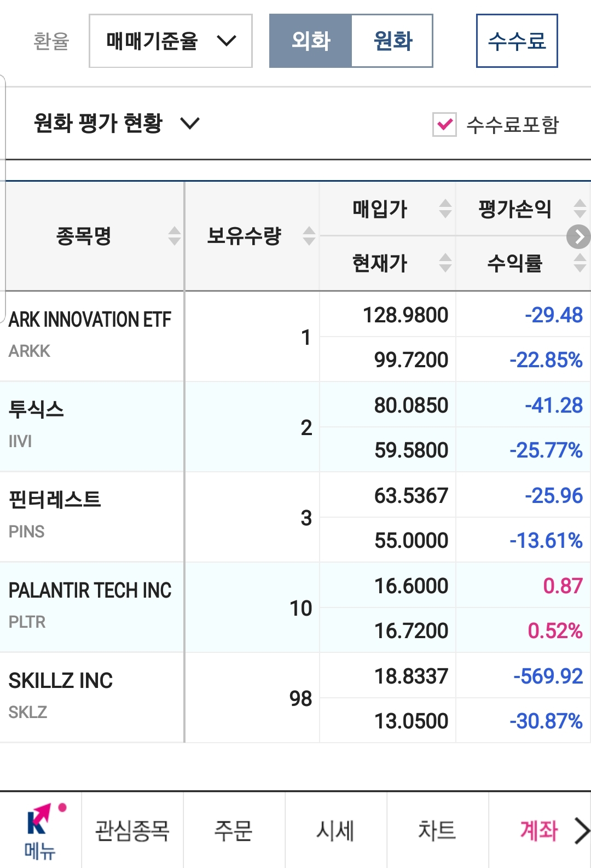Show next bottom tabs with right chevron
The width and height of the screenshot is (591, 868).
[x=582, y=831]
